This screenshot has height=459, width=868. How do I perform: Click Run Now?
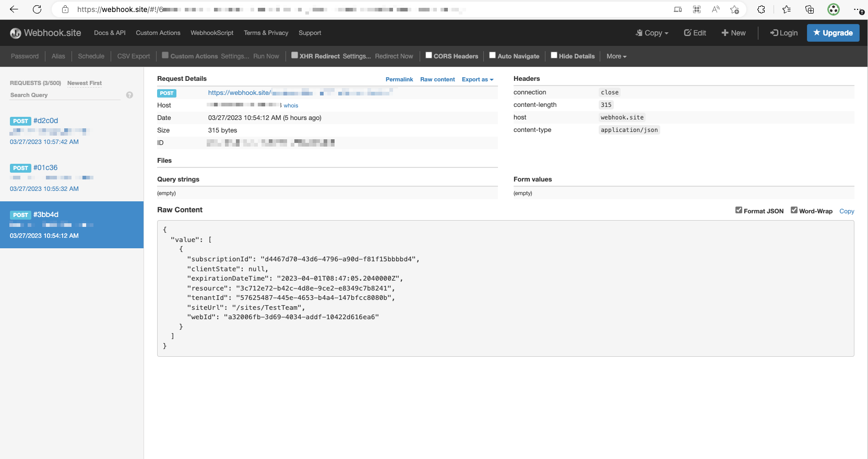click(x=266, y=56)
